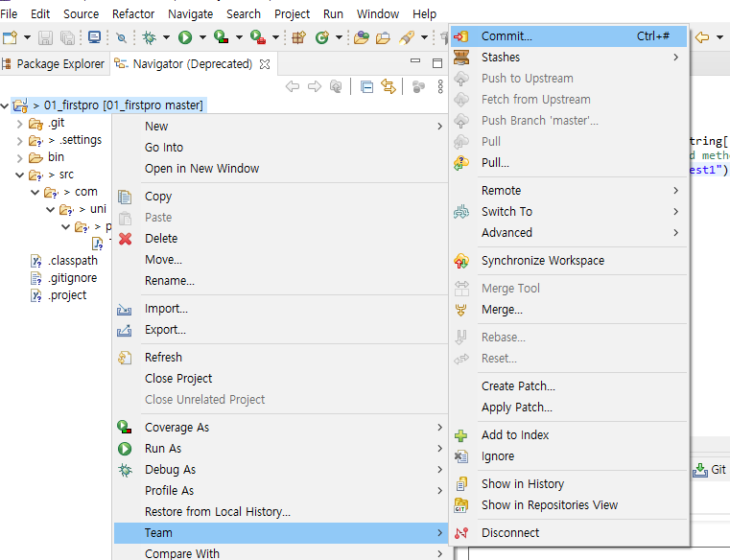
Task: Click the Save All toolbar icon
Action: 67,37
